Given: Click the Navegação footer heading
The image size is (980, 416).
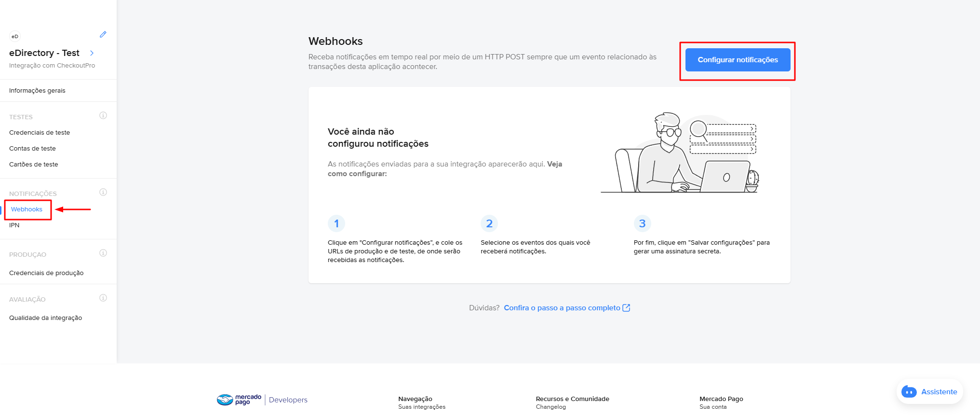Looking at the screenshot, I should (415, 399).
